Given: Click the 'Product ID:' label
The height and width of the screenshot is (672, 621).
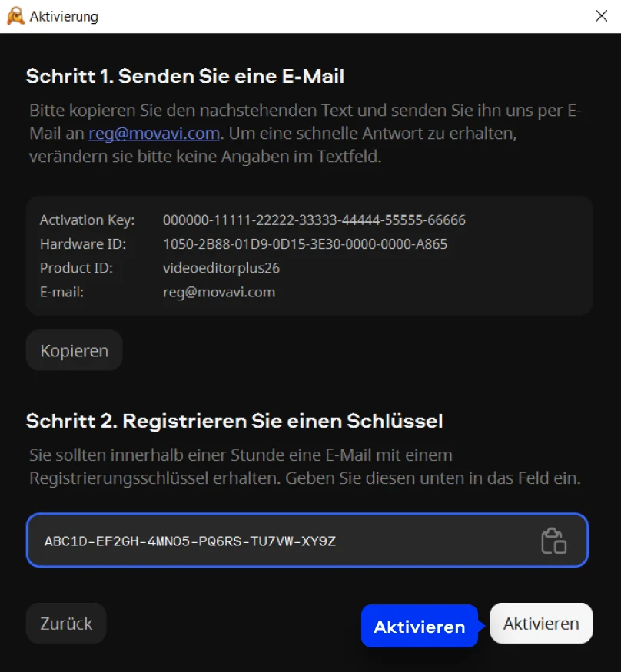Looking at the screenshot, I should pyautogui.click(x=76, y=268).
